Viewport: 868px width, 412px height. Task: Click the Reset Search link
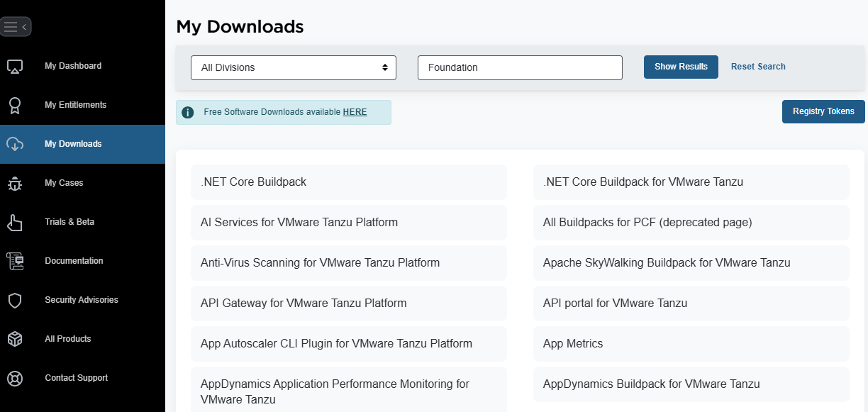click(758, 67)
